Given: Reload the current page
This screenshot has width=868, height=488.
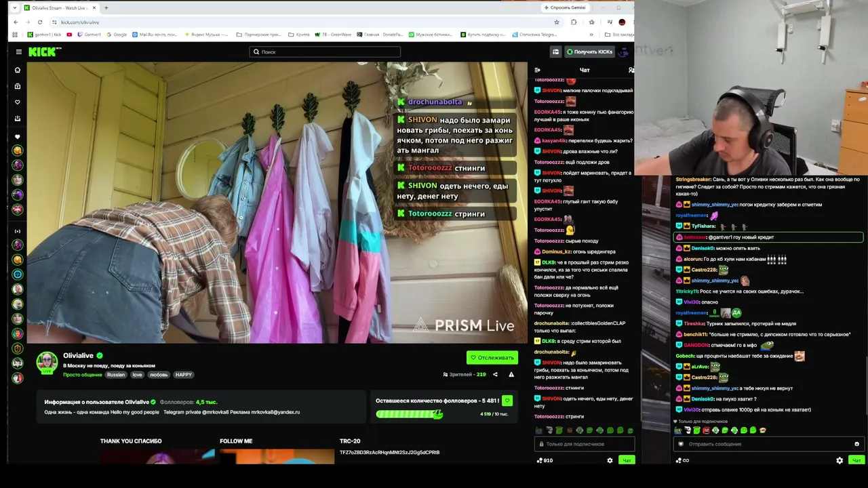Looking at the screenshot, I should point(40,22).
